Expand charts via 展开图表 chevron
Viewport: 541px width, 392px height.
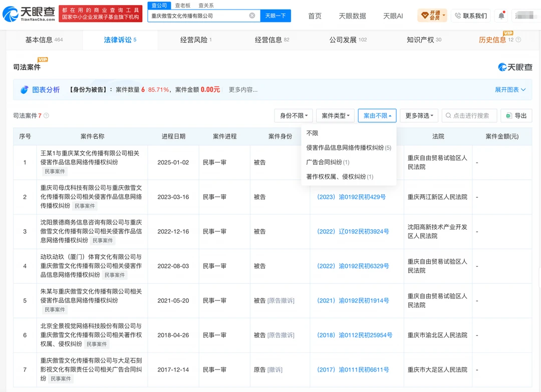pyautogui.click(x=523, y=90)
